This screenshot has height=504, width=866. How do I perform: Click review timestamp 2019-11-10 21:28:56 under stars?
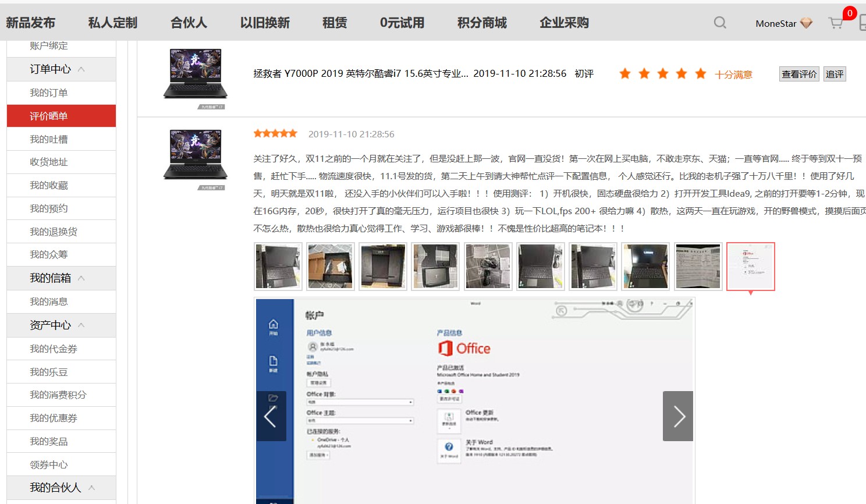tap(351, 134)
